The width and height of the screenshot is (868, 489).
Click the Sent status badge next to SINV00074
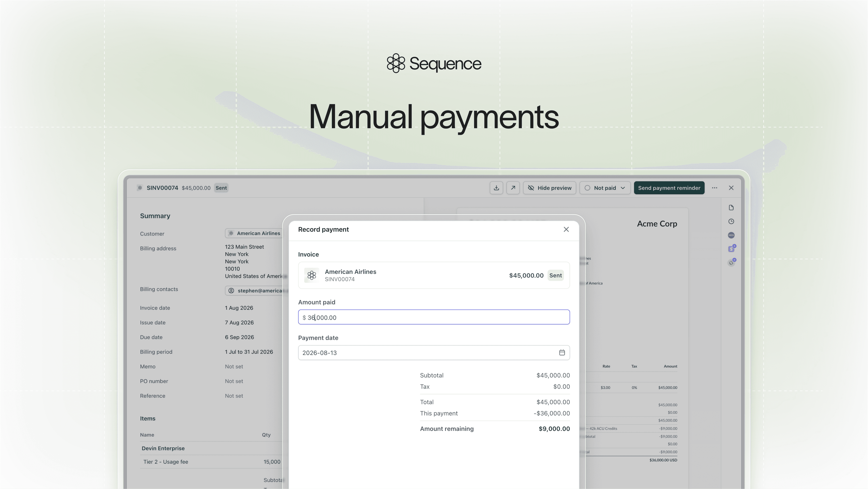click(221, 188)
